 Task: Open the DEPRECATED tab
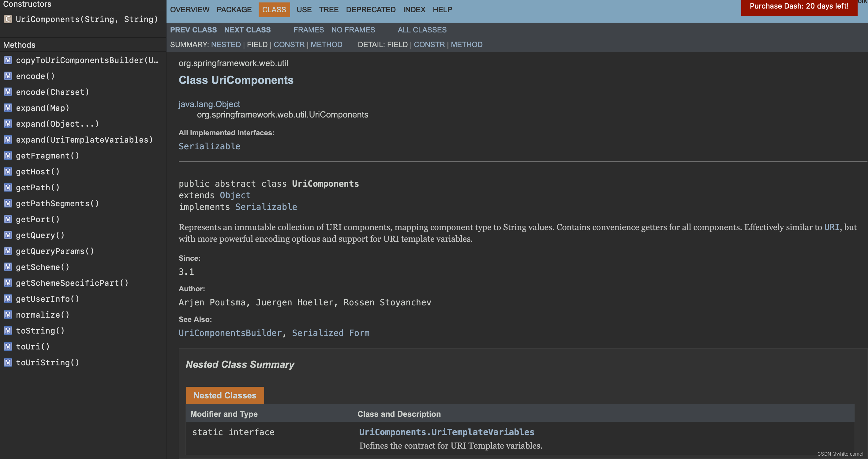point(370,9)
